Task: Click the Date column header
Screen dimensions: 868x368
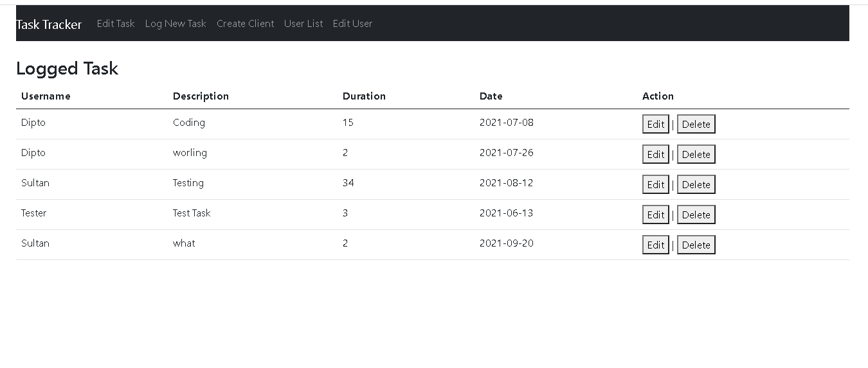Action: [x=491, y=96]
